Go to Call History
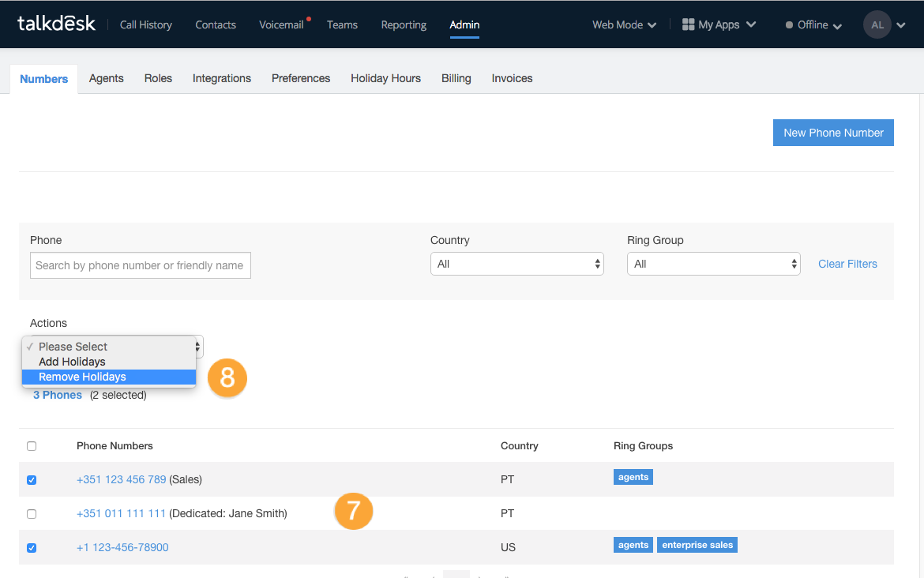924x578 pixels. pyautogui.click(x=145, y=24)
